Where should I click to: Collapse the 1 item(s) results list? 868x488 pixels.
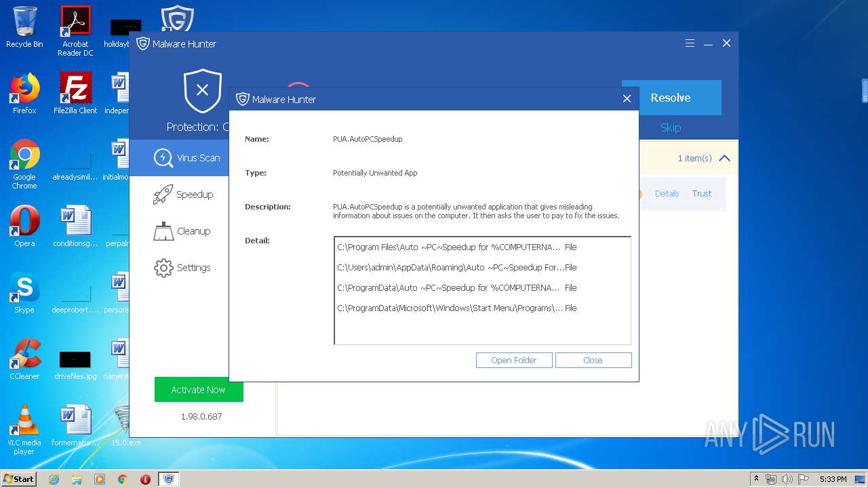coord(724,158)
